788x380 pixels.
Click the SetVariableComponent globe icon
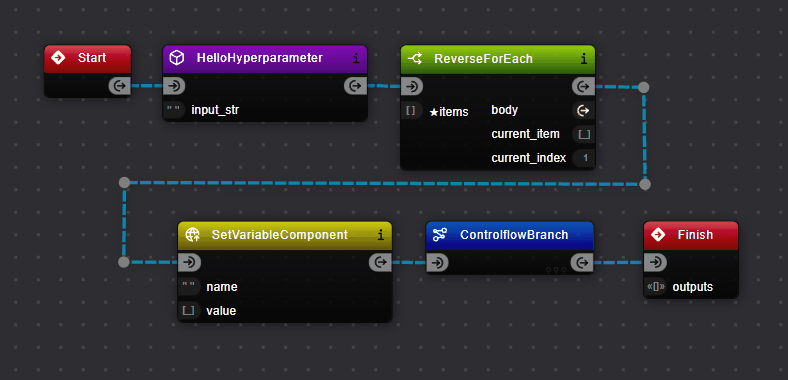192,235
